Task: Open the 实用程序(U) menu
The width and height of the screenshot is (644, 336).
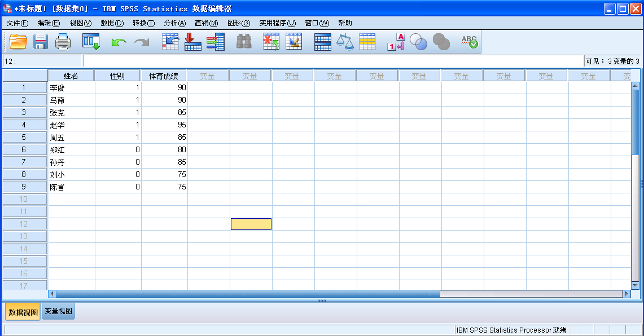Action: click(x=278, y=23)
